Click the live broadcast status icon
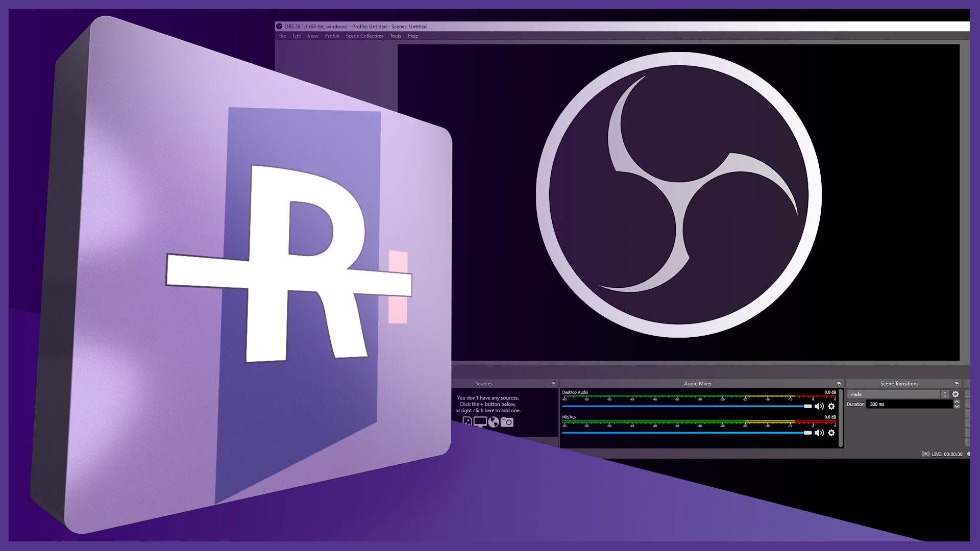The image size is (980, 551). pos(925,454)
